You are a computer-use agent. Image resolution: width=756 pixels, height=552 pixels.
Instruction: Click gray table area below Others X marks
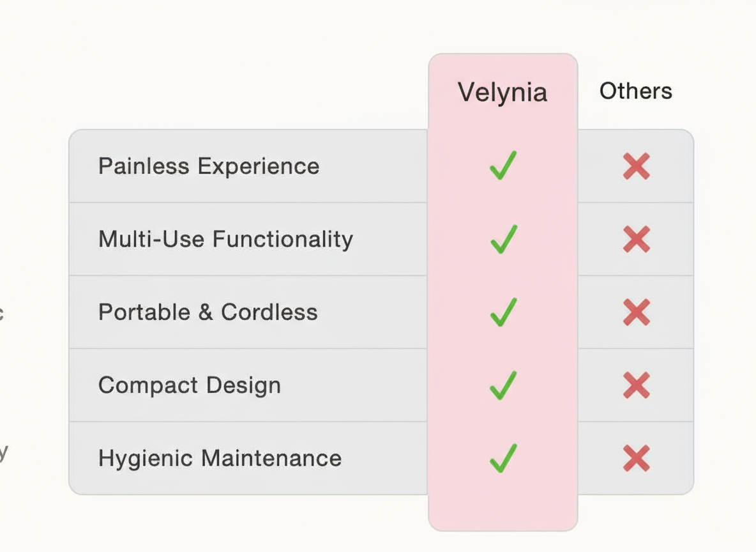636,486
